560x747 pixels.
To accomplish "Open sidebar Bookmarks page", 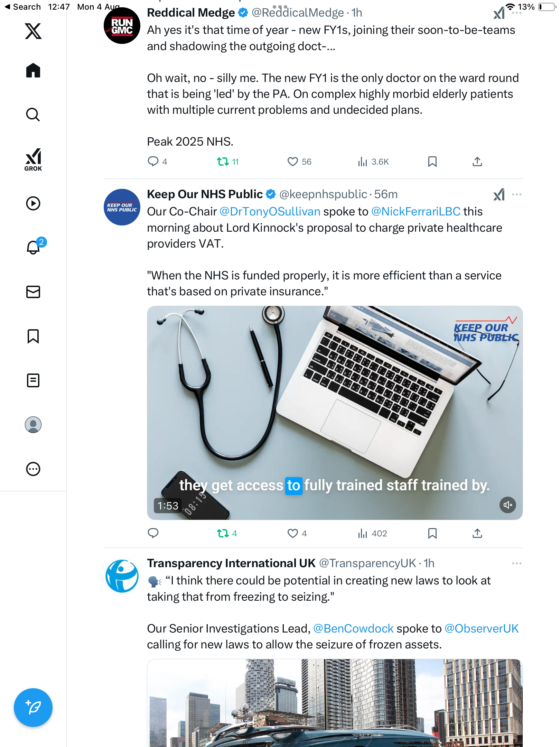I will pyautogui.click(x=33, y=336).
